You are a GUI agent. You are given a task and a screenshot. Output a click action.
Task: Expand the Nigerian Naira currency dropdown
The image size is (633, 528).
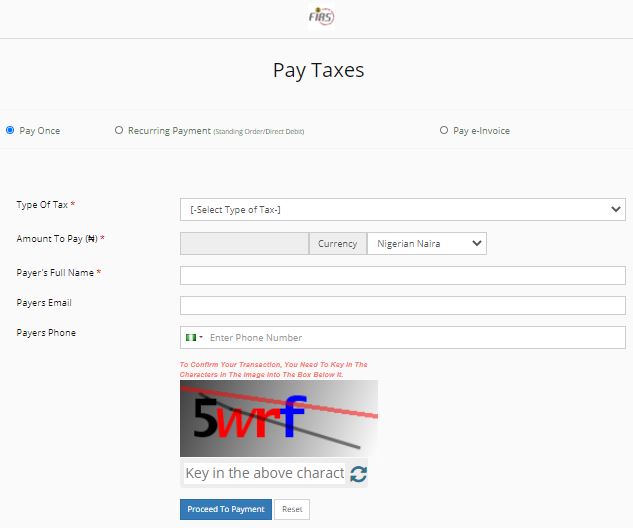[426, 243]
